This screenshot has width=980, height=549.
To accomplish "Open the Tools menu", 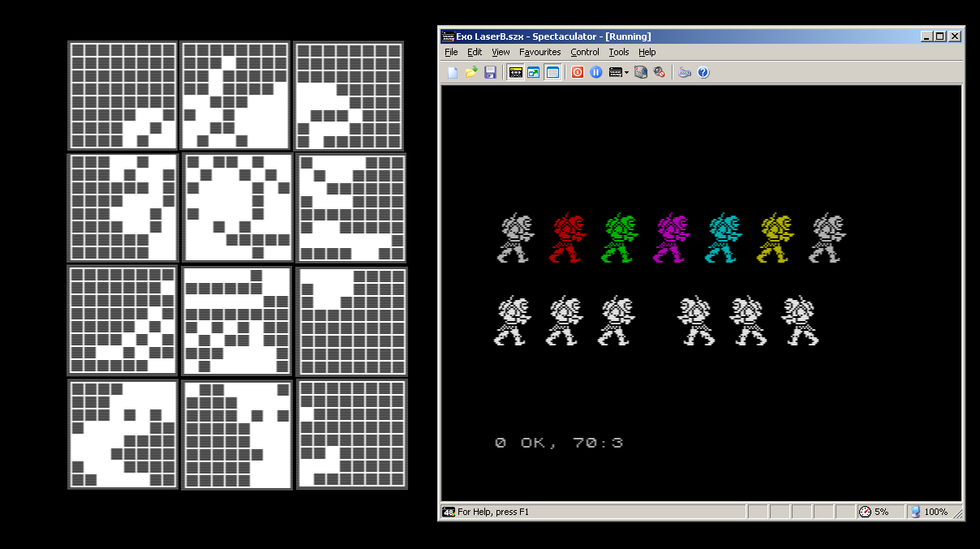I will [x=619, y=52].
